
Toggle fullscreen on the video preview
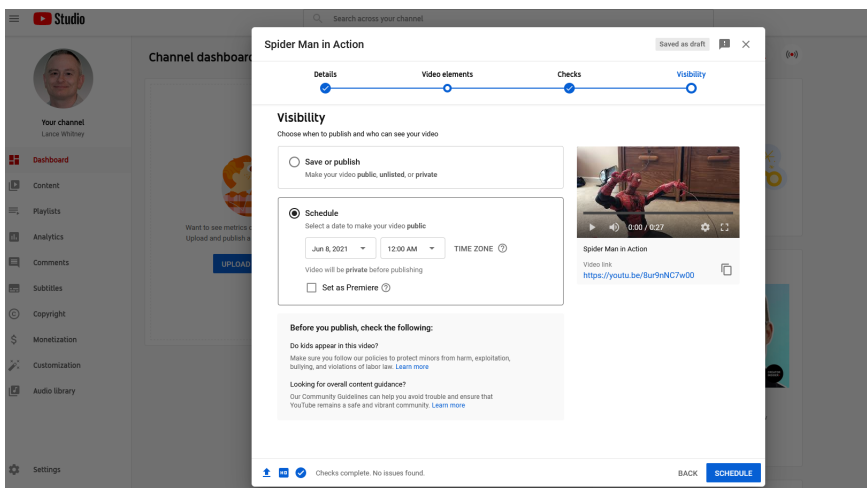click(x=724, y=227)
